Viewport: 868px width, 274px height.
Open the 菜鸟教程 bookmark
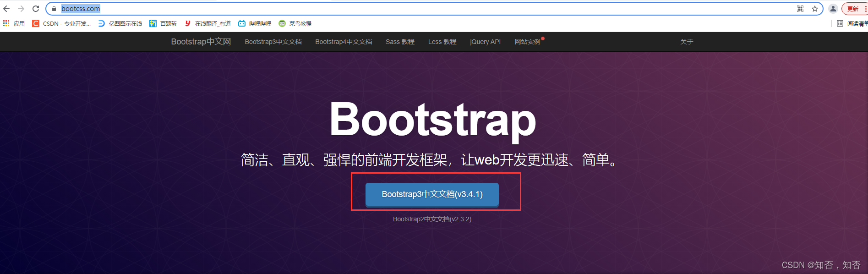tap(295, 23)
